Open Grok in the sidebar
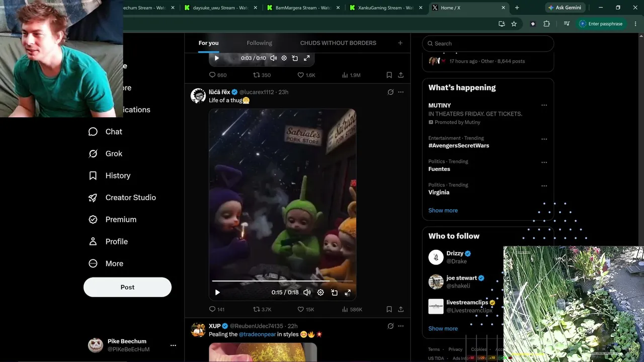The image size is (644, 362). pos(106,154)
